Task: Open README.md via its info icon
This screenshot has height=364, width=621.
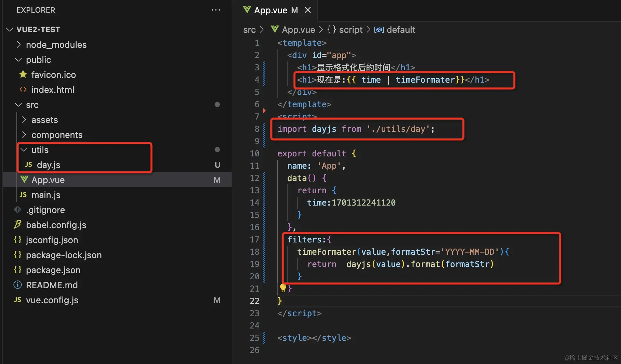Action: [x=17, y=285]
